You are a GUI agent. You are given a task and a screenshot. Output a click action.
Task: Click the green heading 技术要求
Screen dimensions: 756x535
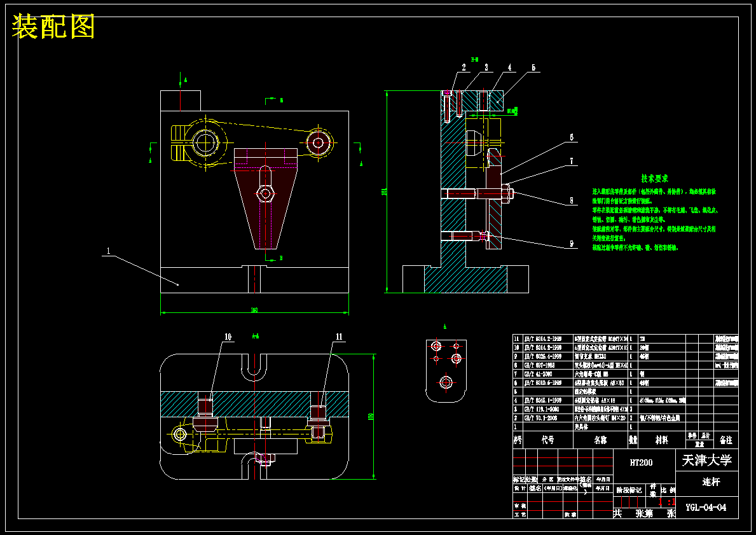coord(655,179)
